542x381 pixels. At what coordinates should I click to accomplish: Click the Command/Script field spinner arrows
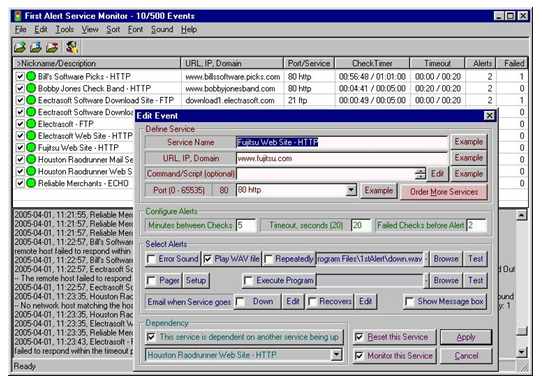coord(420,174)
